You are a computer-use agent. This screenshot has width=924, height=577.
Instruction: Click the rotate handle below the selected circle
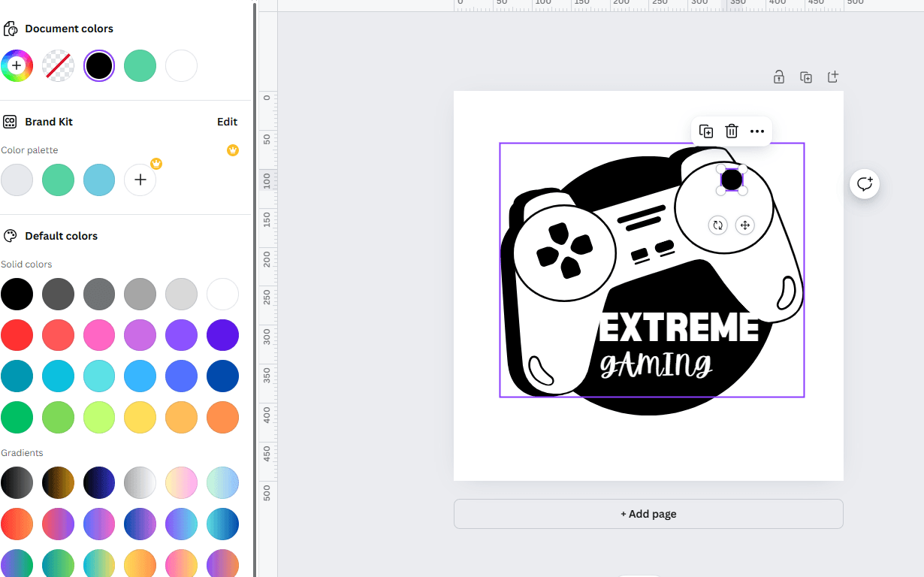point(717,225)
